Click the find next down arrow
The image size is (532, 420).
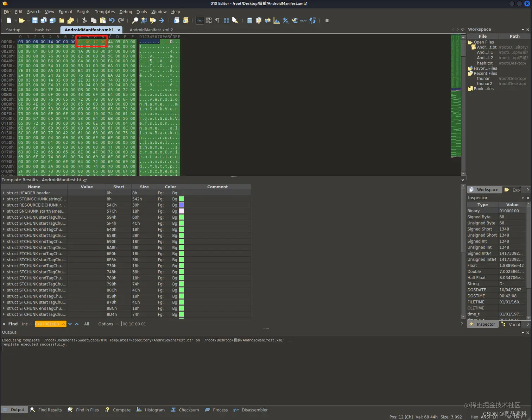pyautogui.click(x=70, y=324)
